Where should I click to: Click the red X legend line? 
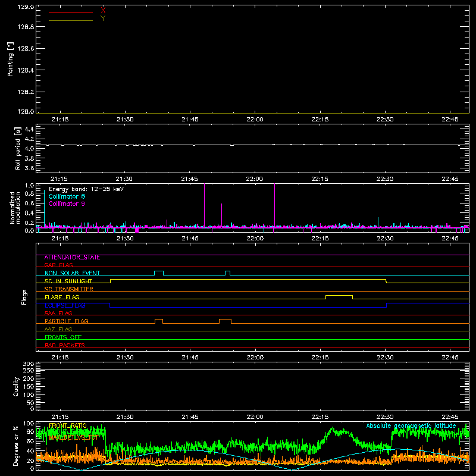tap(71, 12)
